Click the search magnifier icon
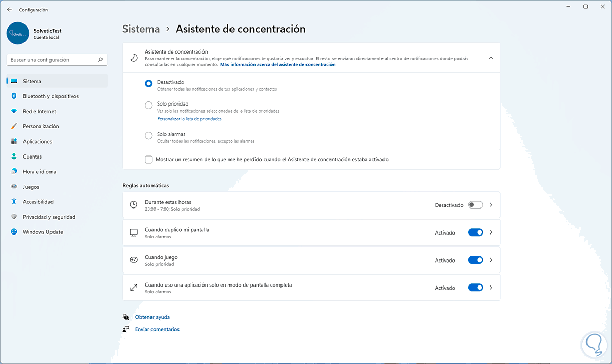The height and width of the screenshot is (364, 612). tap(100, 60)
